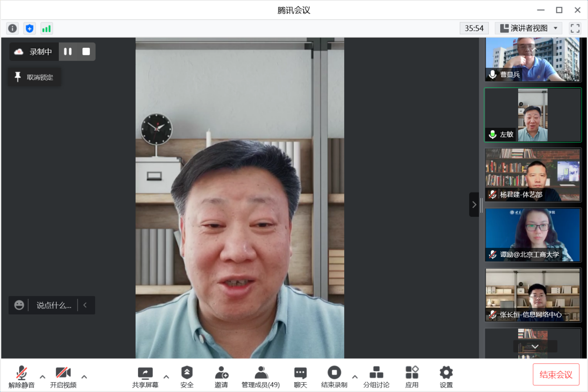This screenshot has height=392, width=588.
Task: Check the network signal status icon
Action: pyautogui.click(x=46, y=29)
